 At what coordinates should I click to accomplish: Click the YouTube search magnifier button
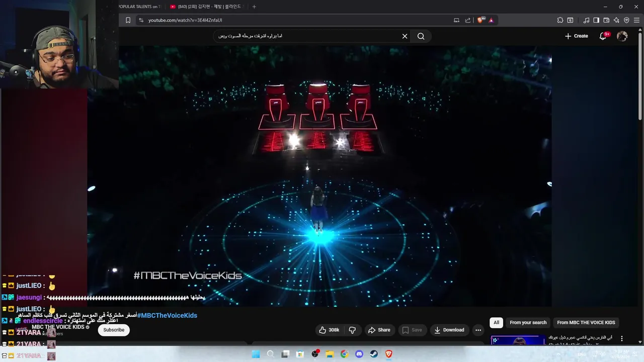(421, 36)
